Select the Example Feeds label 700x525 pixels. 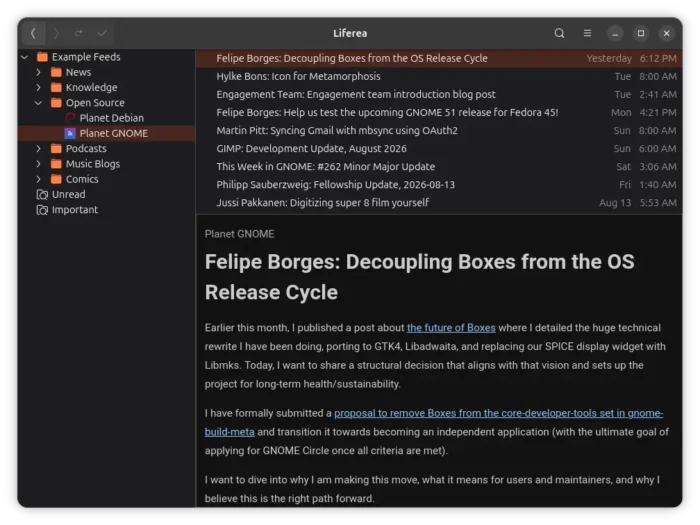86,57
